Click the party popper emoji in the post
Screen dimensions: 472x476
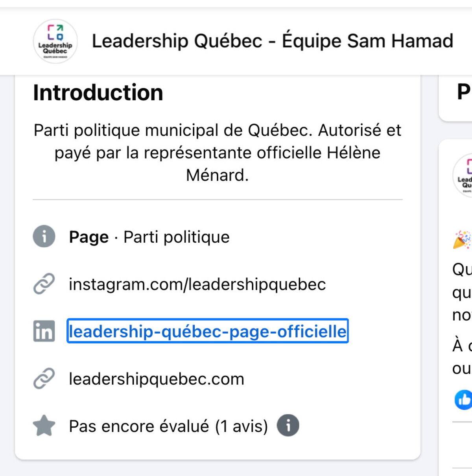point(462,240)
